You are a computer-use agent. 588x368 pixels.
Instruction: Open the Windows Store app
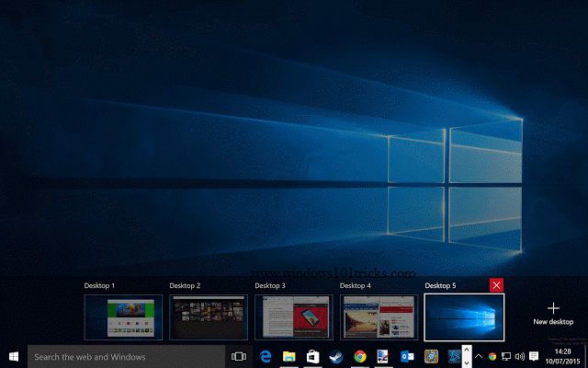pyautogui.click(x=312, y=356)
